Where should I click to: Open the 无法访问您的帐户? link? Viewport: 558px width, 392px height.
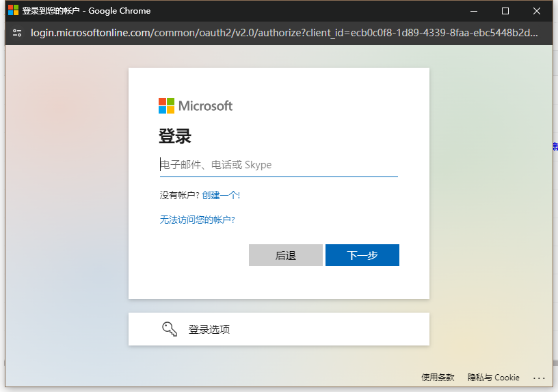(x=197, y=220)
